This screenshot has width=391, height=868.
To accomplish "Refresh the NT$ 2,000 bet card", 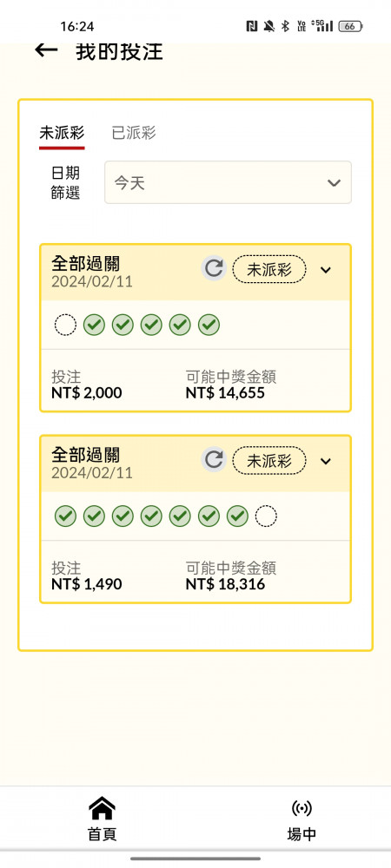I will click(213, 268).
